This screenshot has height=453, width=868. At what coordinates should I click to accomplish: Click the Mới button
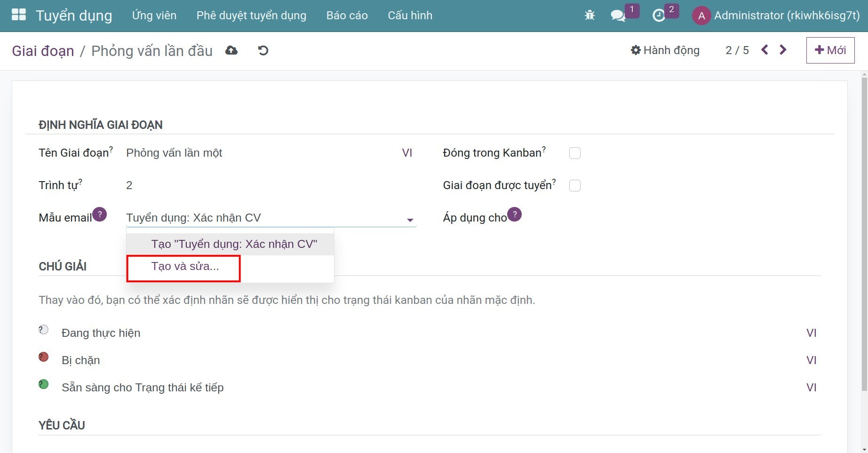tap(830, 50)
